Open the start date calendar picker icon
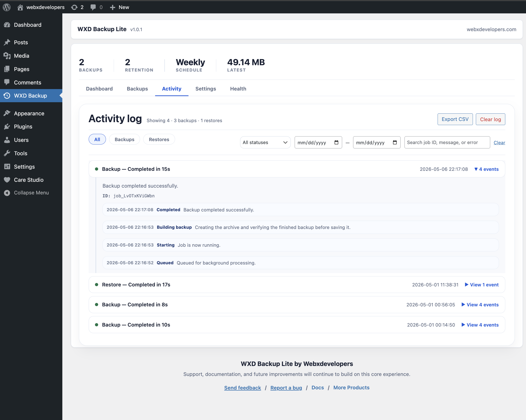Image resolution: width=526 pixels, height=420 pixels. click(x=337, y=143)
